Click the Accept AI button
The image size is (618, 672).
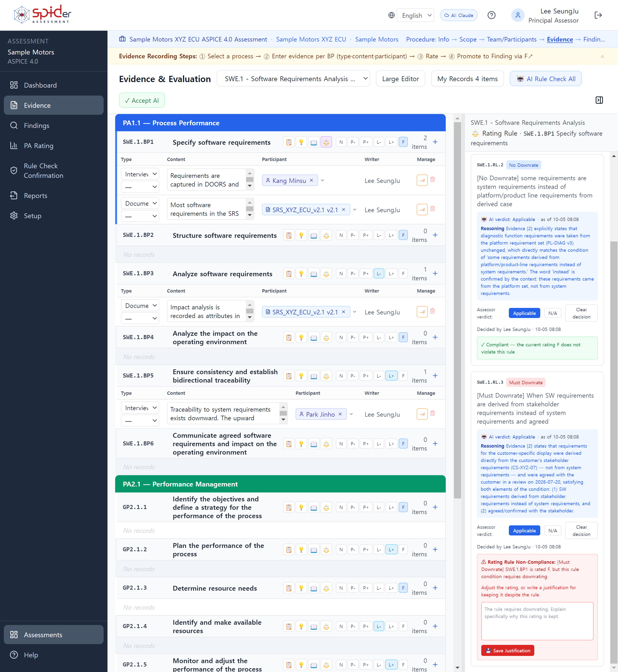(142, 100)
